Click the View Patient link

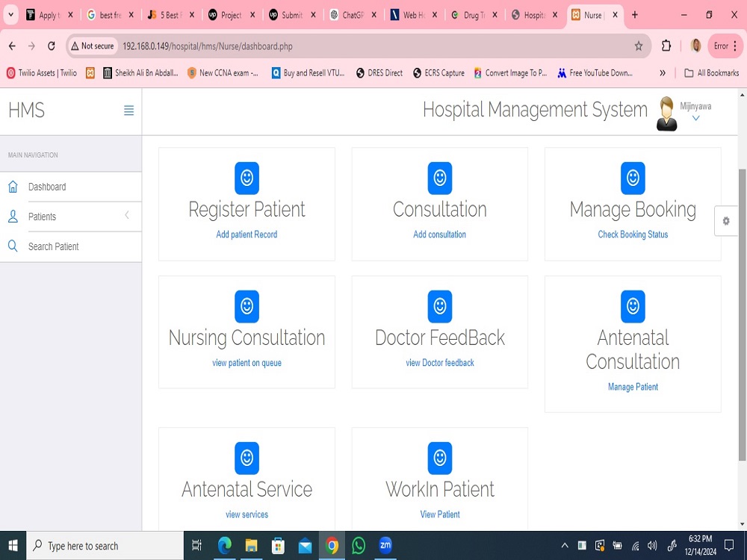[x=440, y=514]
